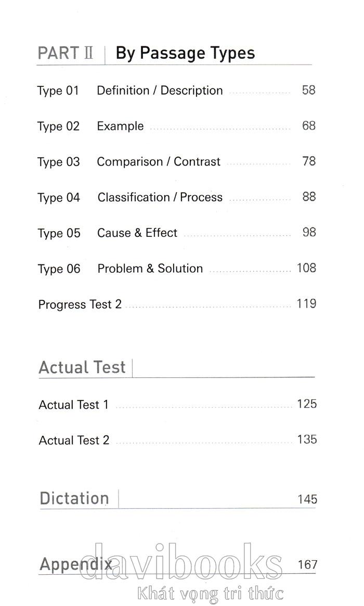Open the Appendix section
The image size is (364, 606).
(75, 564)
